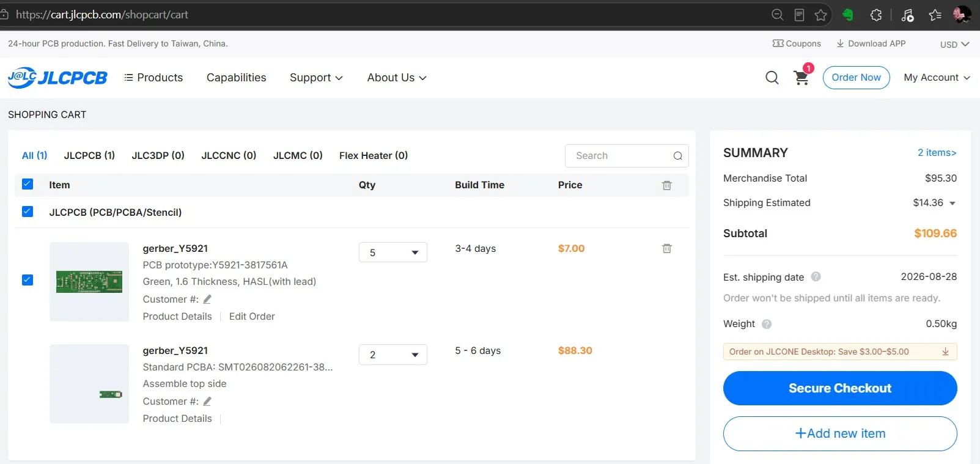The width and height of the screenshot is (980, 464).
Task: Toggle the select-all checkbox beside Item
Action: (28, 184)
